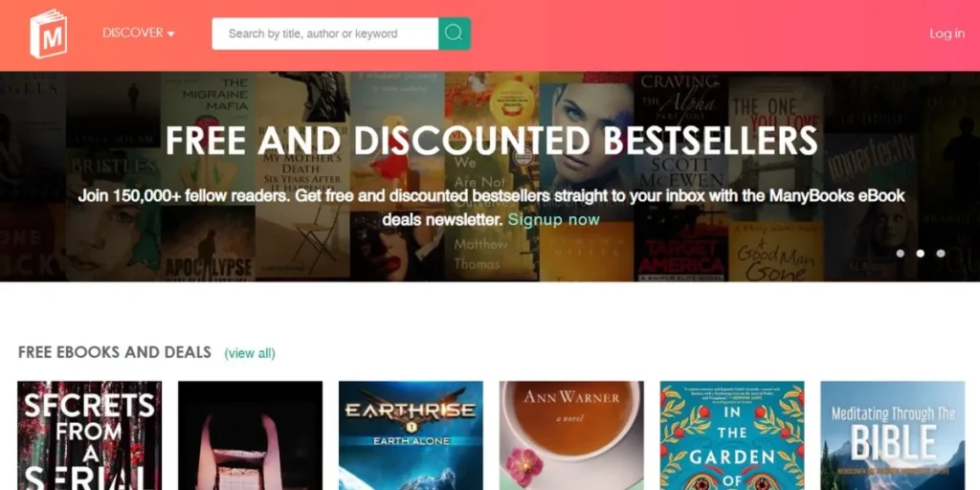Click the green search magnifier button
This screenshot has height=490, width=980.
455,33
